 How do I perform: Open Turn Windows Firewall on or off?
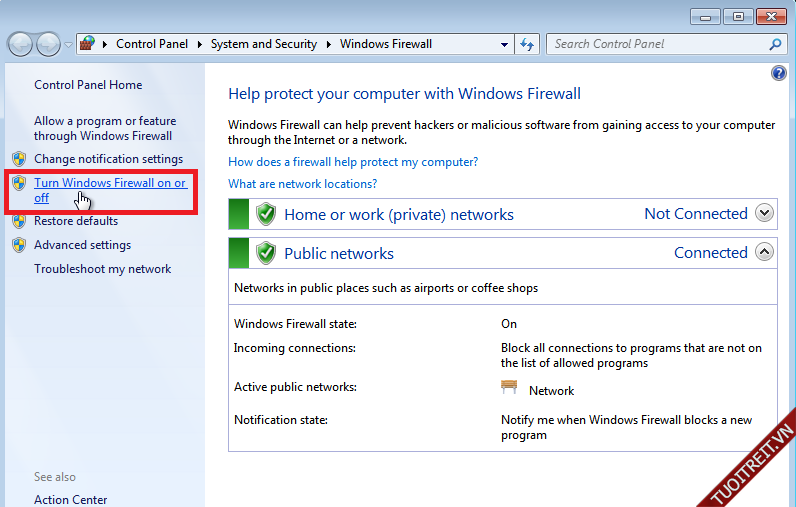(110, 184)
